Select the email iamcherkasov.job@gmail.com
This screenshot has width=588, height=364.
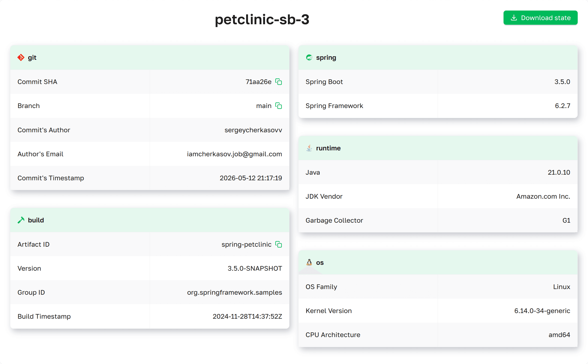point(234,154)
